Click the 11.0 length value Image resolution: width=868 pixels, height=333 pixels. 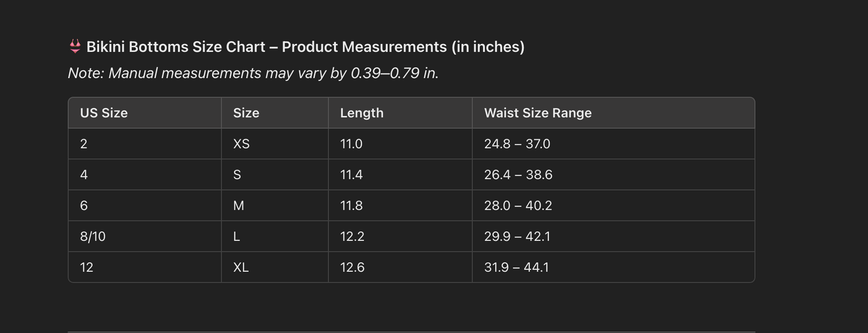351,144
